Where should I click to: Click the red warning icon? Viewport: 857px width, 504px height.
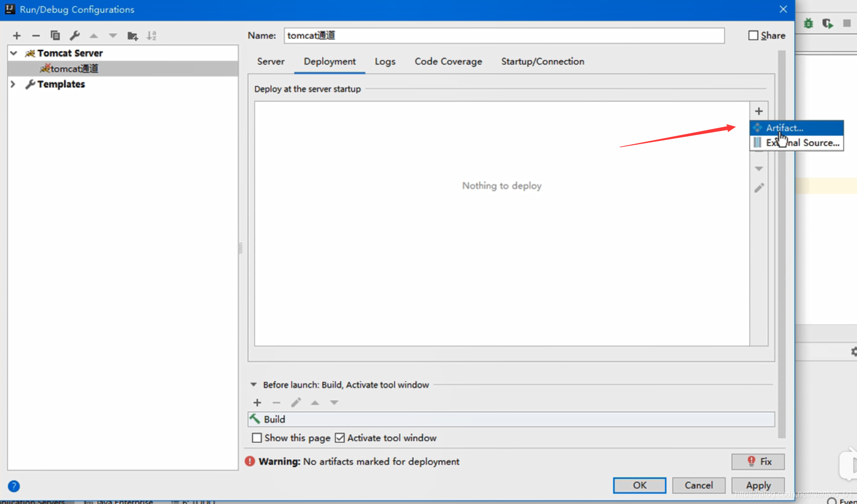pos(250,461)
